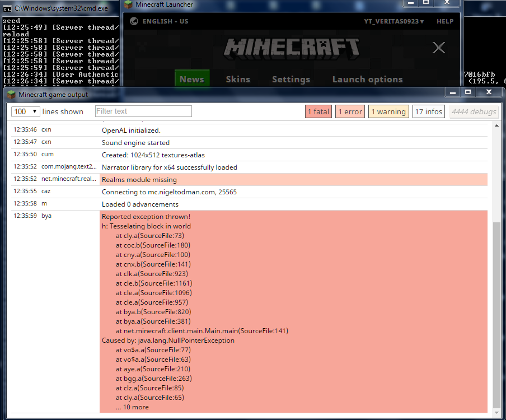Click the '... 10 more' stack trace line
The width and height of the screenshot is (506, 420).
click(x=132, y=407)
